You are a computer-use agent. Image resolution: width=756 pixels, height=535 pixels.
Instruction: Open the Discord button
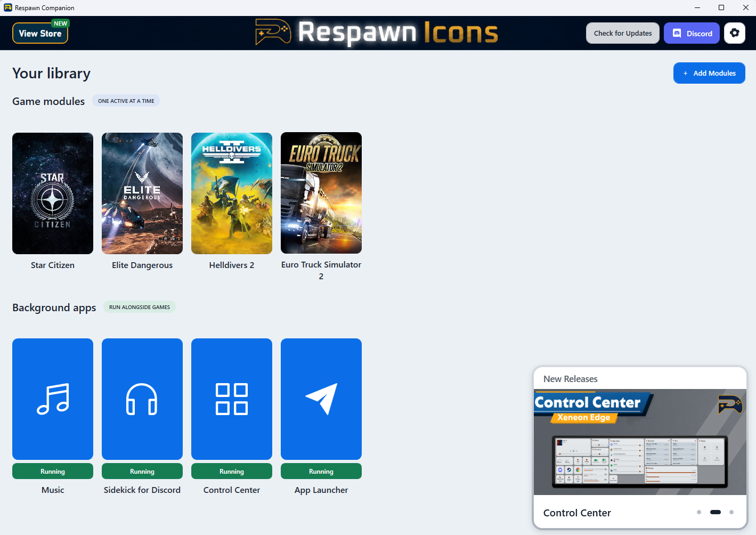692,33
